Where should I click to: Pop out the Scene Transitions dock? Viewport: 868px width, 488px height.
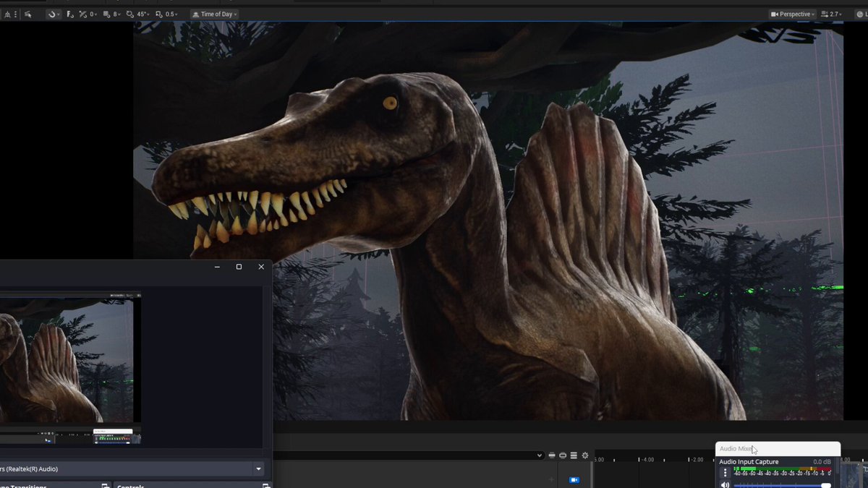point(105,487)
